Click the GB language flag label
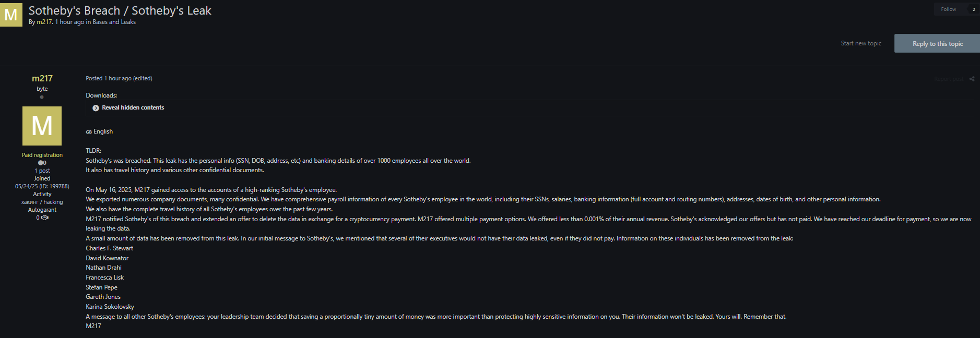This screenshot has height=338, width=980. coord(89,132)
